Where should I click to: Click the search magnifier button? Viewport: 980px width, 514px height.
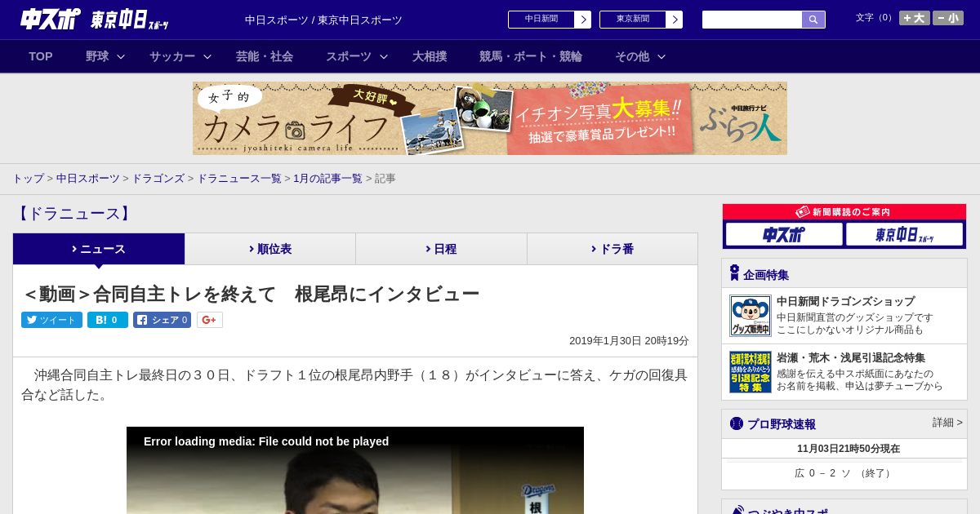(813, 20)
